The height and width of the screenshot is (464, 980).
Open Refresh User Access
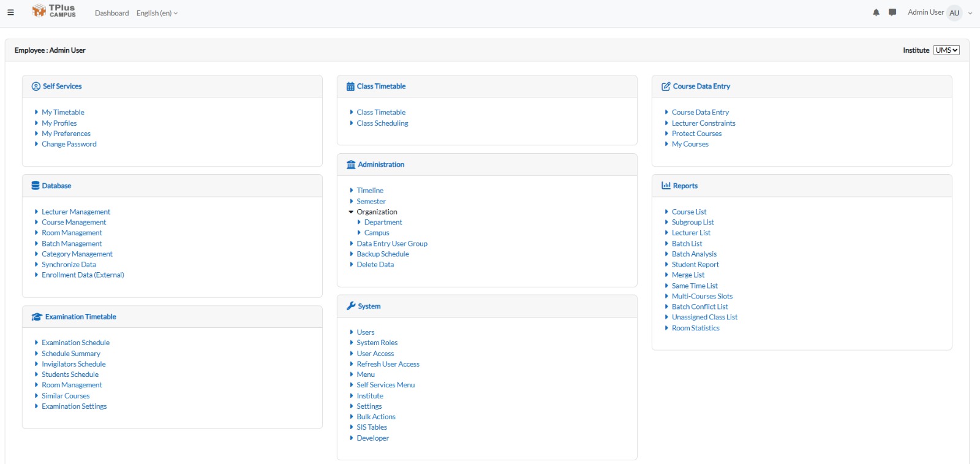(x=388, y=364)
